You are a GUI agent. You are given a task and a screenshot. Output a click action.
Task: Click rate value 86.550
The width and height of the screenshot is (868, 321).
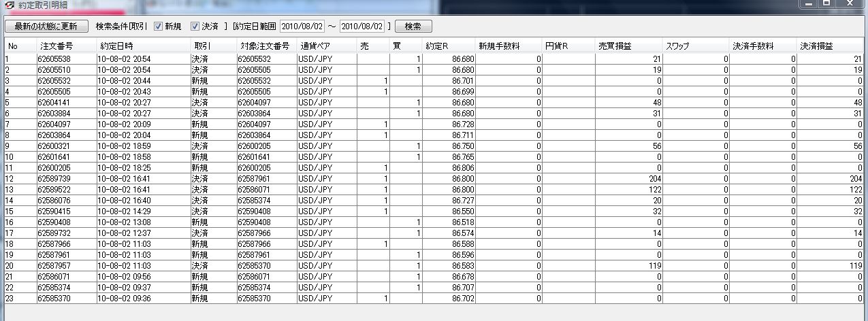[462, 211]
